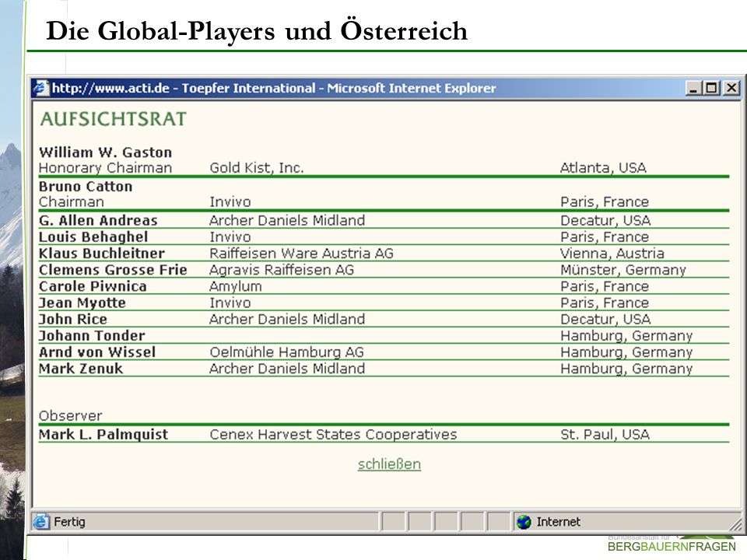Click Oelmühle Hamburg AG text

pos(287,352)
